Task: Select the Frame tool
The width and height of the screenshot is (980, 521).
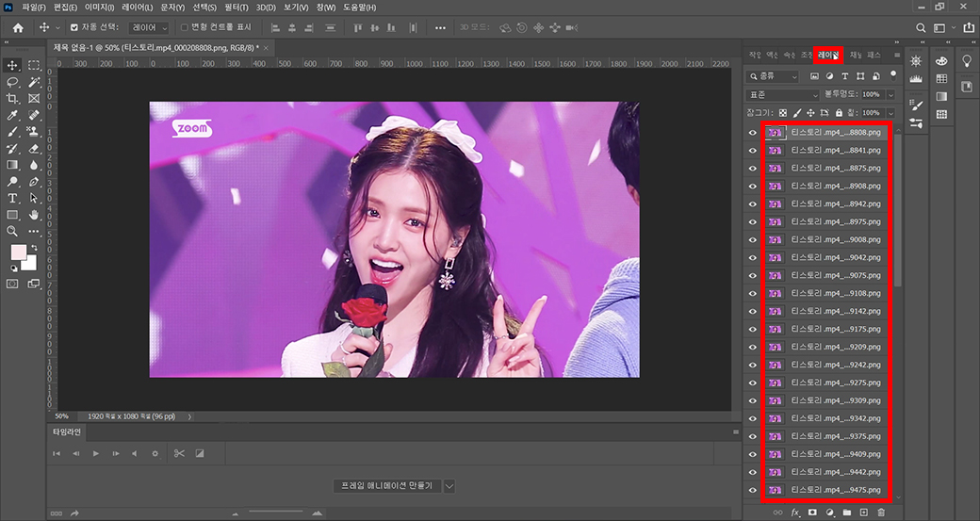Action: [x=34, y=98]
